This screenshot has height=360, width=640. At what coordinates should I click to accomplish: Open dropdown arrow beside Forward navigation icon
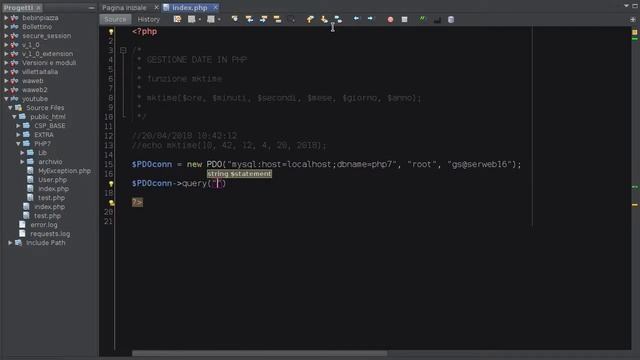219,20
